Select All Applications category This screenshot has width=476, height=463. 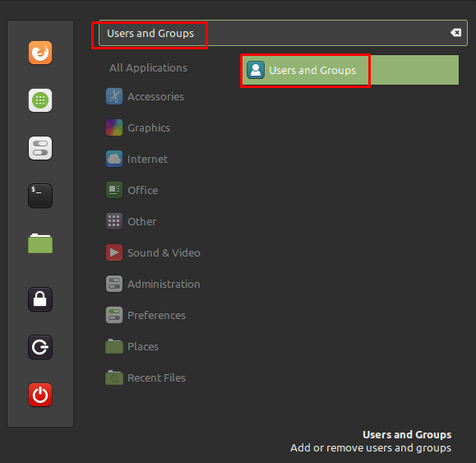[148, 67]
